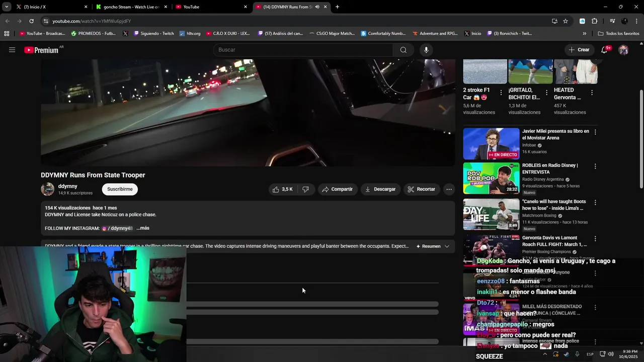Open ddymny channel avatar
Image resolution: width=644 pixels, height=362 pixels.
(x=48, y=189)
